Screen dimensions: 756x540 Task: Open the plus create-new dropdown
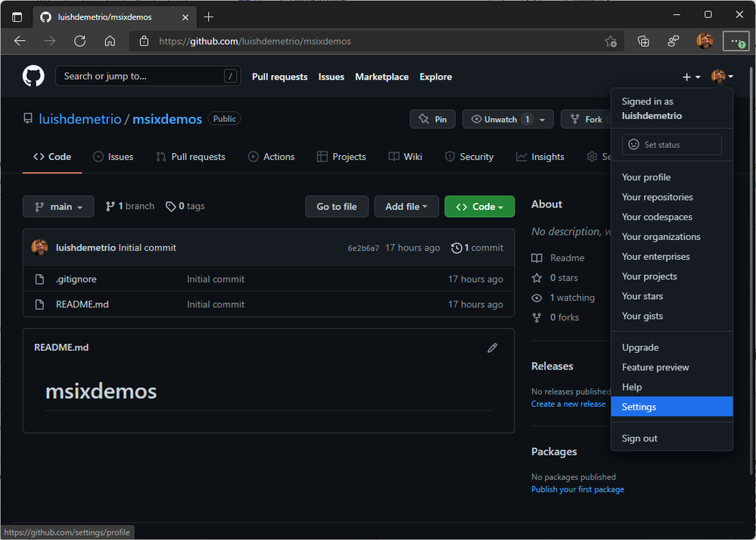pos(692,76)
